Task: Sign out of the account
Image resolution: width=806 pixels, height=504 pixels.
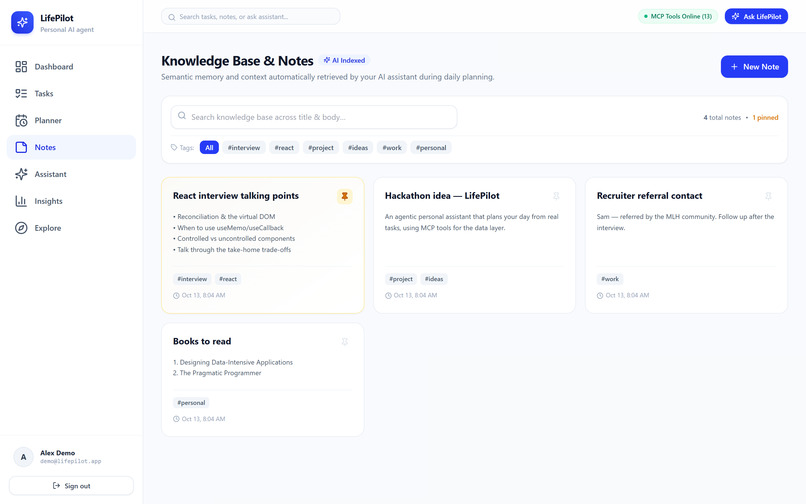Action: [x=71, y=486]
